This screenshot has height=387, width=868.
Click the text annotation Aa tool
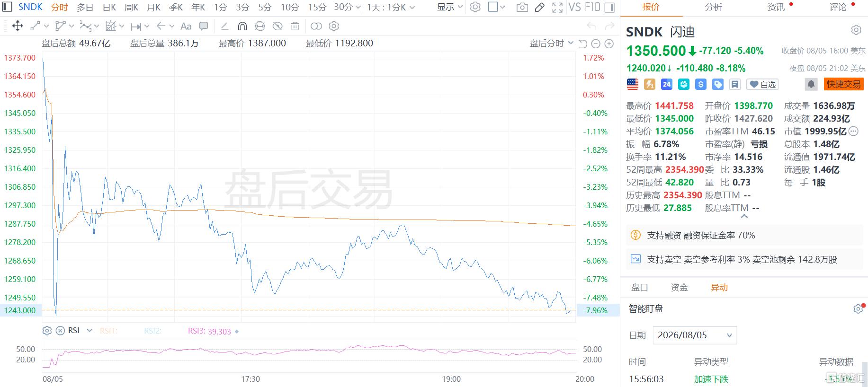coord(186,26)
